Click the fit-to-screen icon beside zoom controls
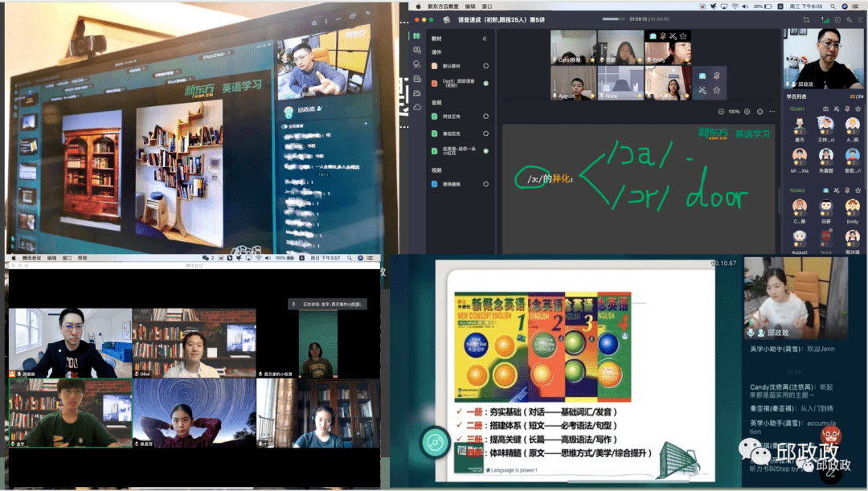This screenshot has width=868, height=491. [x=759, y=112]
